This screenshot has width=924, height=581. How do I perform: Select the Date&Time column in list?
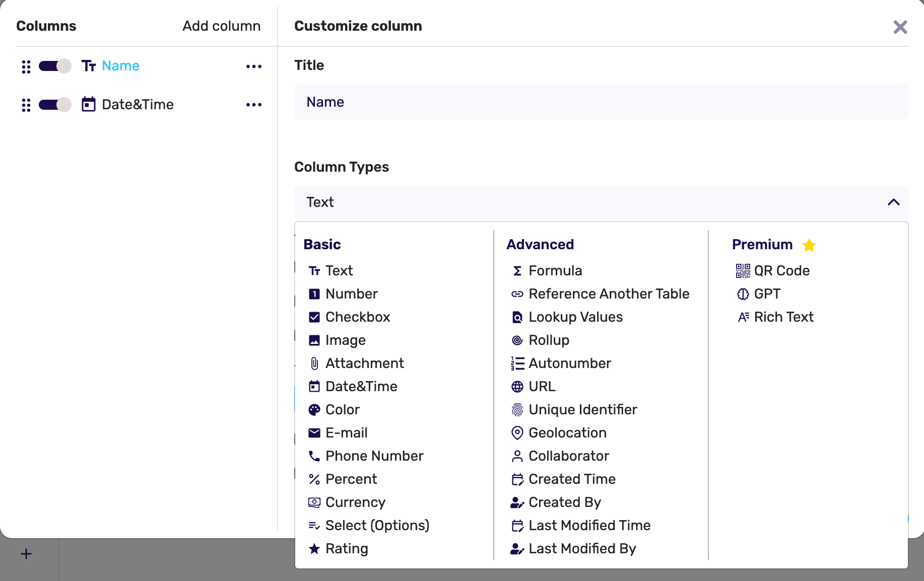pos(138,105)
